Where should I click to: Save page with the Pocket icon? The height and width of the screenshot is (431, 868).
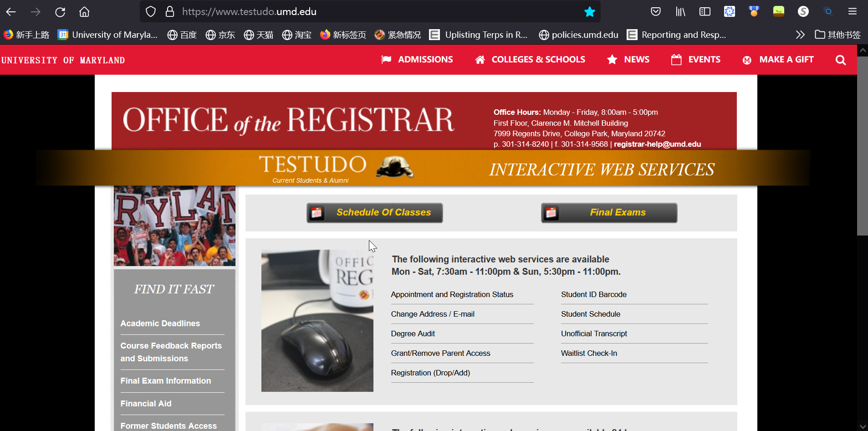[655, 12]
